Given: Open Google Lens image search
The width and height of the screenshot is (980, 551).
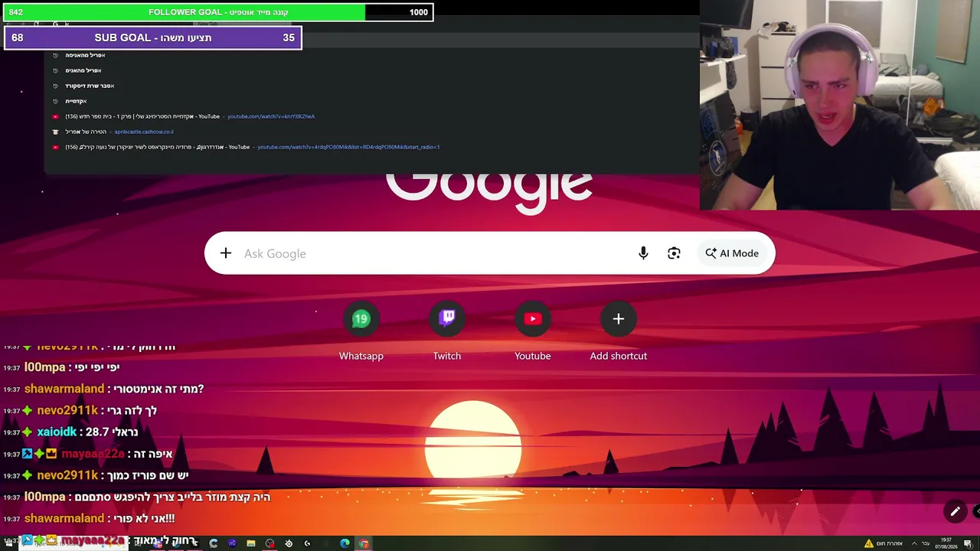Looking at the screenshot, I should pyautogui.click(x=674, y=253).
